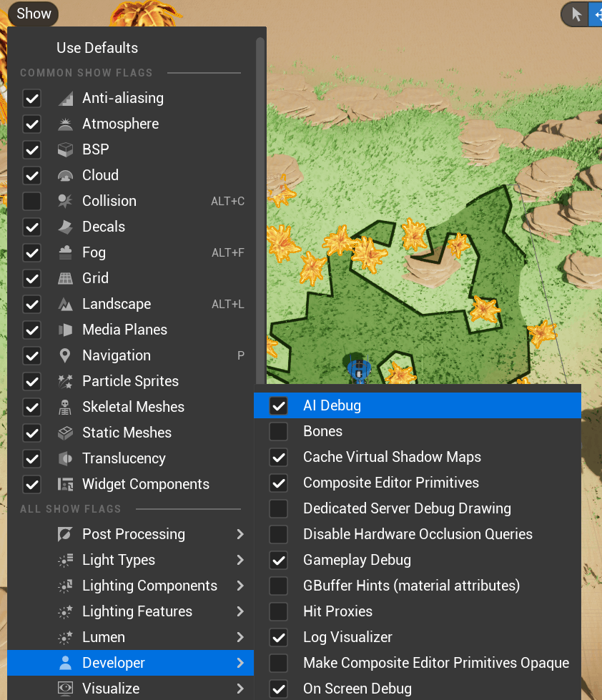Select Make Composite Editor Primitives Opaque
The image size is (602, 700).
(x=418, y=663)
